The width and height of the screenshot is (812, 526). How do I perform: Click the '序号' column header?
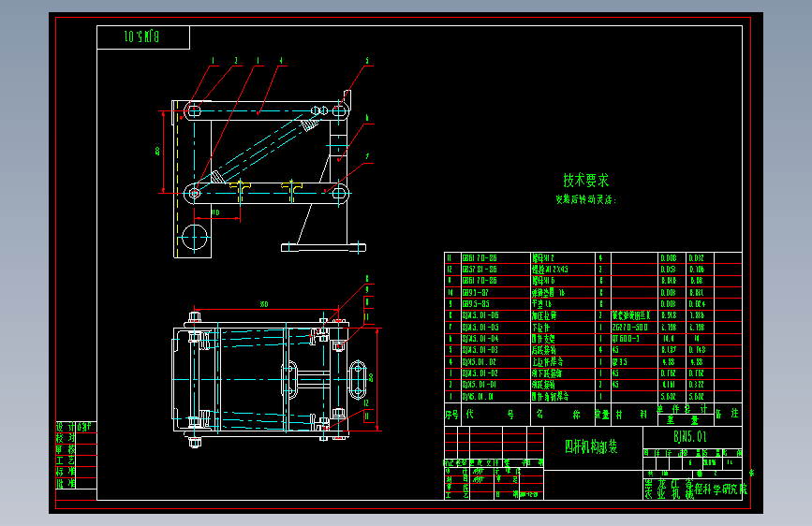[x=452, y=415]
